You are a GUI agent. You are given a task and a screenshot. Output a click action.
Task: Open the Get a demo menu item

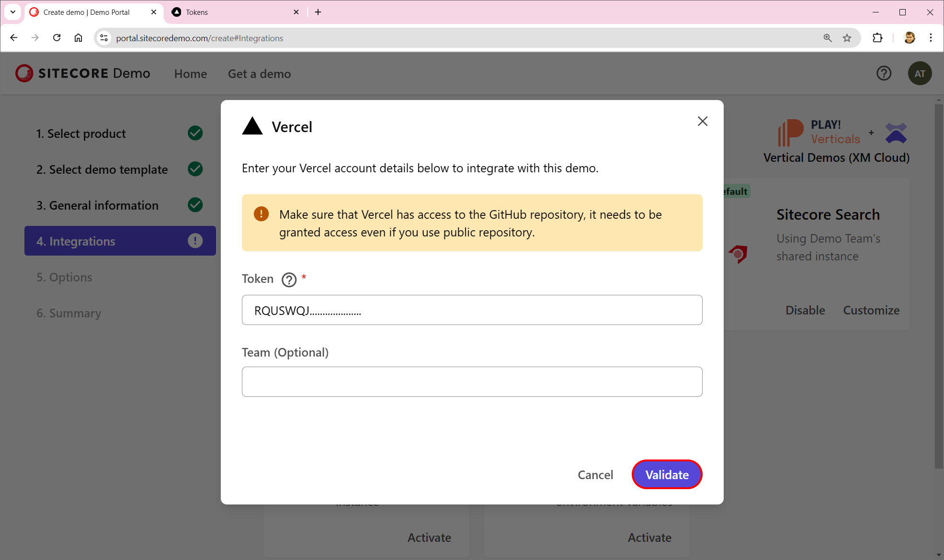[259, 74]
